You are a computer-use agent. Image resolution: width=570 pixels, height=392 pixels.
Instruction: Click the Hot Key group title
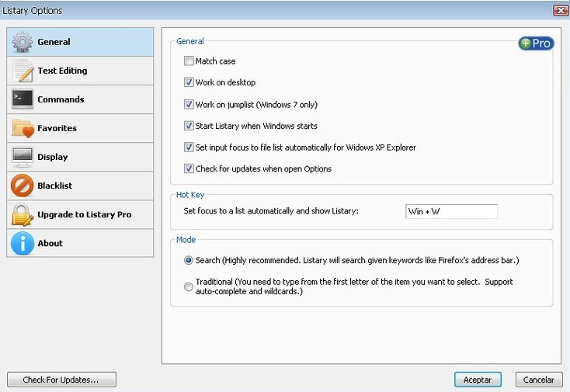pos(190,195)
